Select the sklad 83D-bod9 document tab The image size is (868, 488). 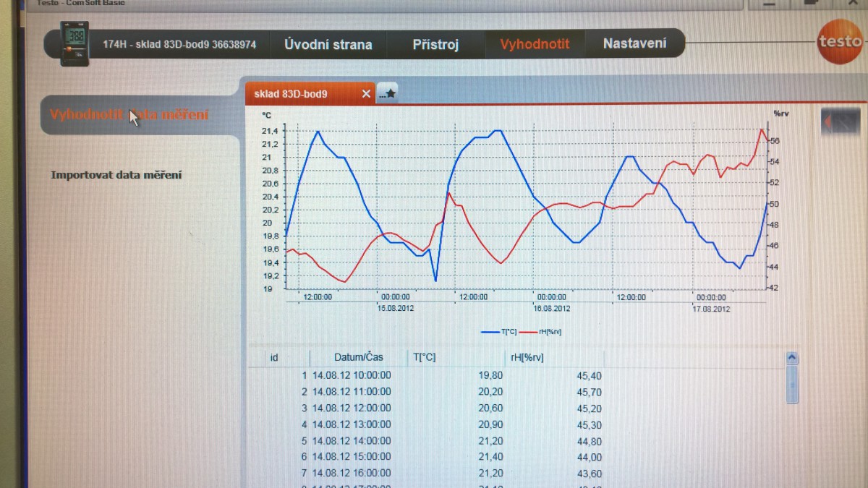click(301, 94)
